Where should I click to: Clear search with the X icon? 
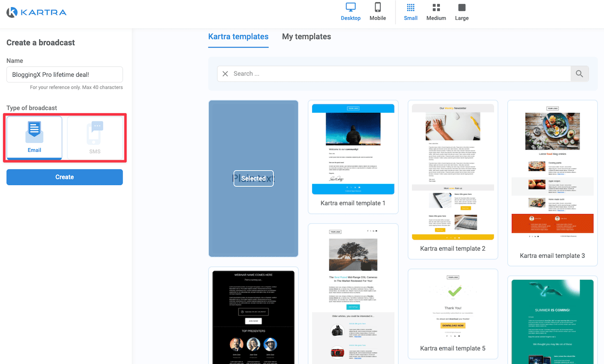(226, 74)
